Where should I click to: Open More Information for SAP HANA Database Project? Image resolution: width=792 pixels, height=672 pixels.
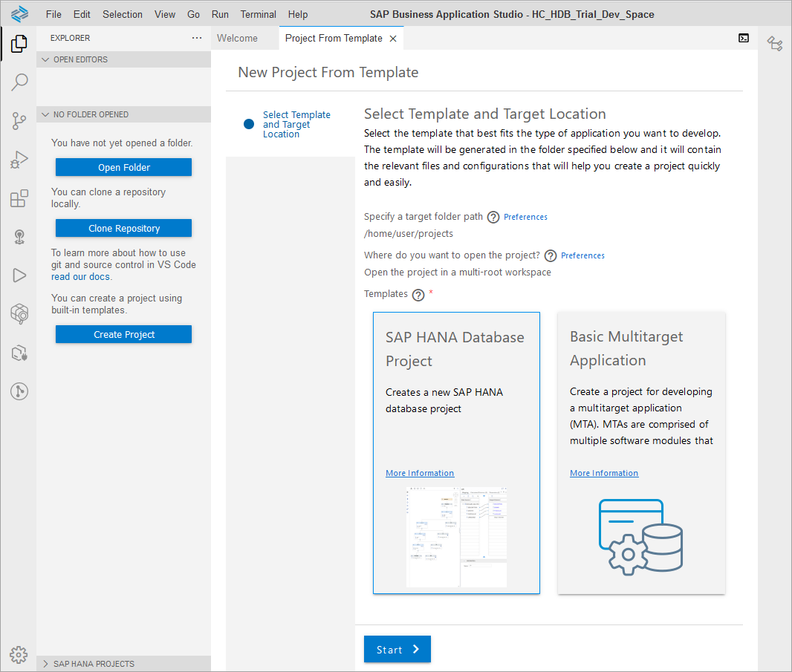click(x=420, y=473)
